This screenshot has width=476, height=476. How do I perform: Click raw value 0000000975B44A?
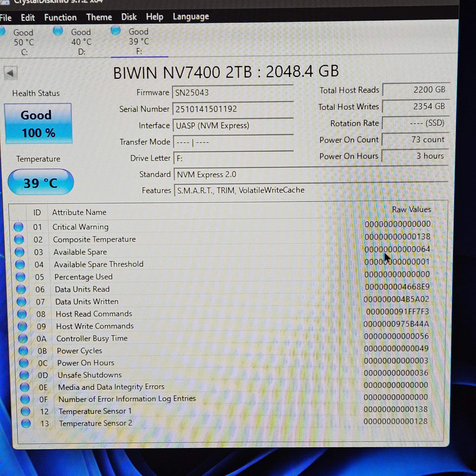pos(397,324)
